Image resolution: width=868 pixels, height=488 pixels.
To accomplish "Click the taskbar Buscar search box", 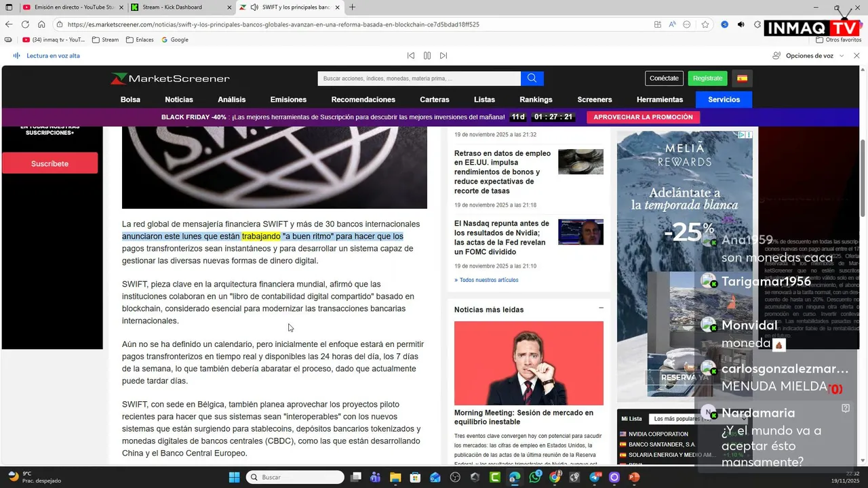I will point(295,477).
